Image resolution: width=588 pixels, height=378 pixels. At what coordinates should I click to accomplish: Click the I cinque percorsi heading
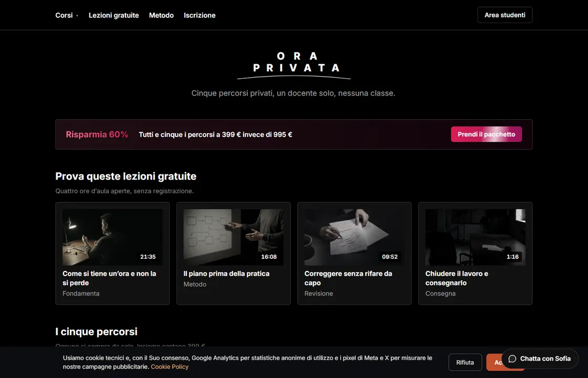pos(97,331)
